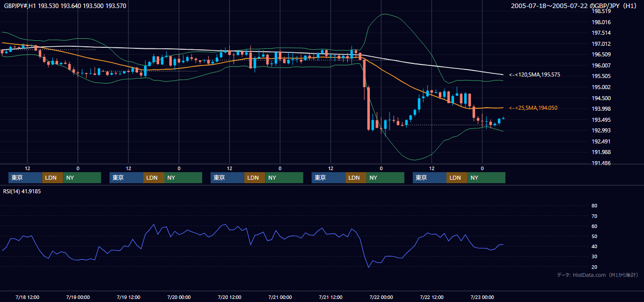Click the 7/22 00:00 date label
Viewport: 644px width, 302px height.
click(x=381, y=297)
